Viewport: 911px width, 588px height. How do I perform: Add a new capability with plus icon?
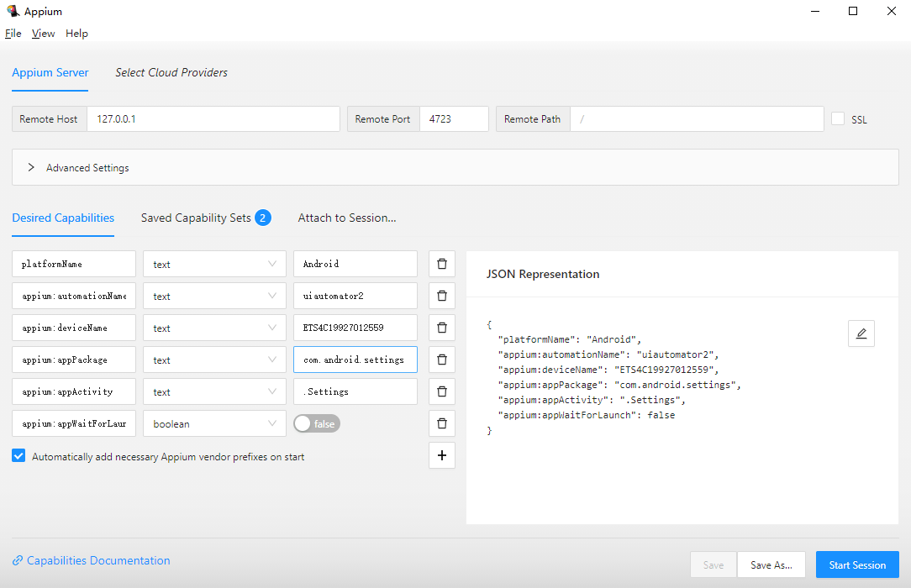click(x=441, y=455)
